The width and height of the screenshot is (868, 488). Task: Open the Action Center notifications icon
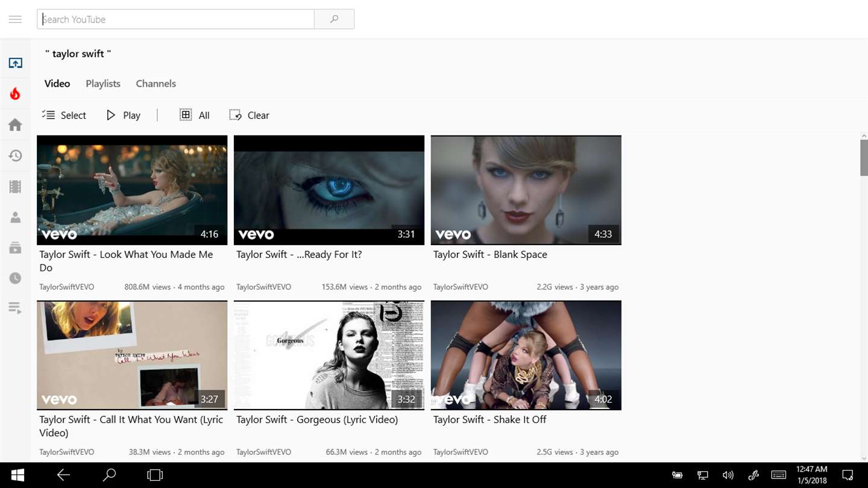pos(848,475)
